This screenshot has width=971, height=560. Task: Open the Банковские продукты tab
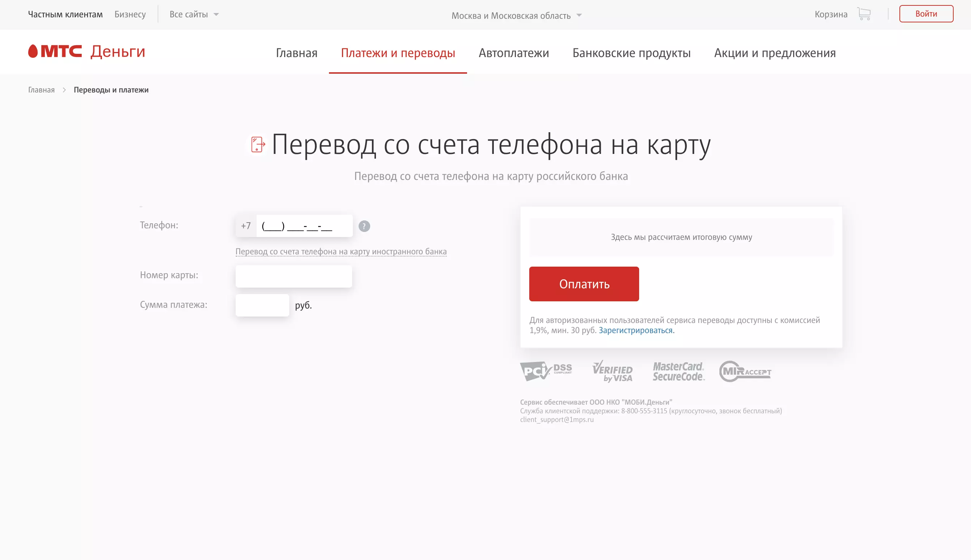tap(632, 53)
